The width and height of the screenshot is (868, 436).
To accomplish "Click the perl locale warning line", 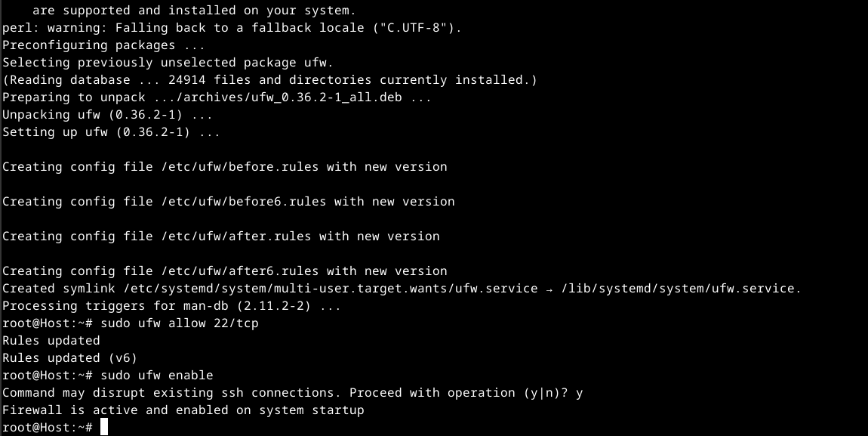I will click(232, 28).
